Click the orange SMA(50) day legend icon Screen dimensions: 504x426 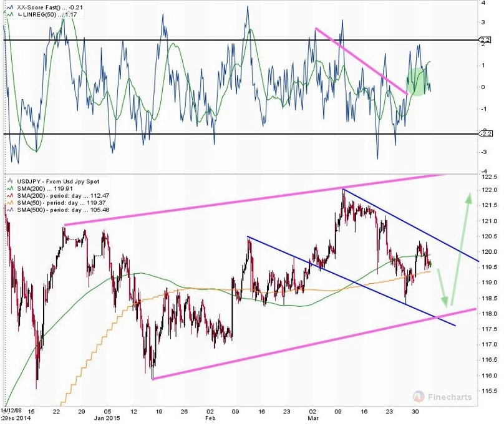point(11,203)
